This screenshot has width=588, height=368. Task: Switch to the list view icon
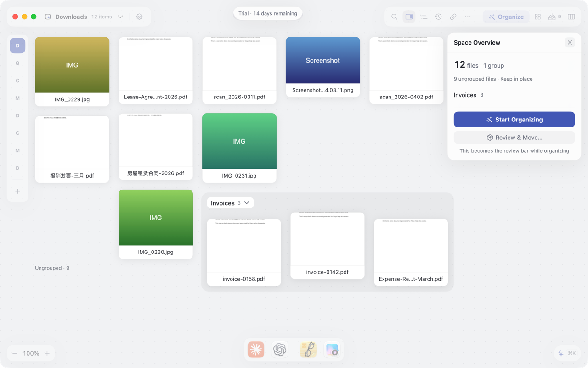pos(424,17)
